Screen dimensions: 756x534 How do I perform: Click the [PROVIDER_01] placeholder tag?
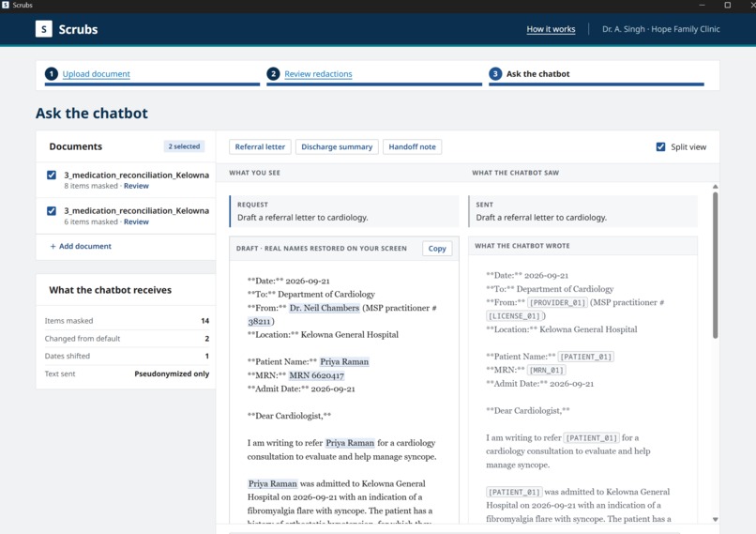pos(557,302)
